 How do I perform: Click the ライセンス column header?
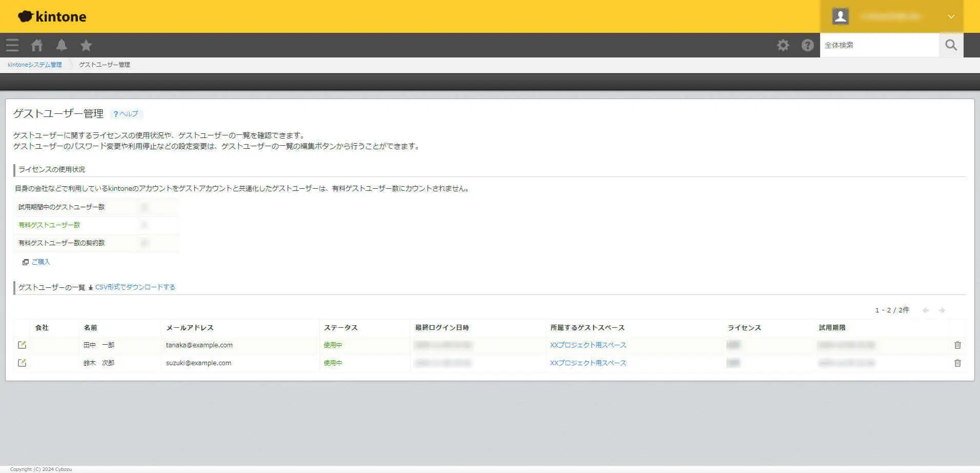point(744,327)
